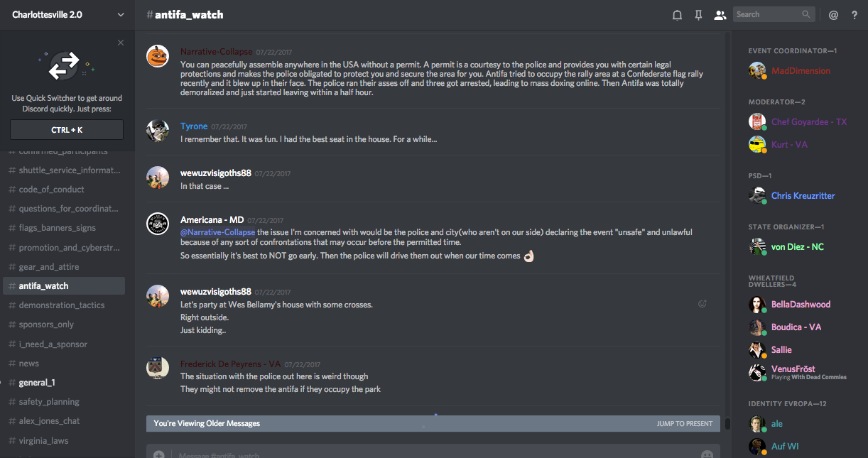Image resolution: width=868 pixels, height=458 pixels.
Task: Click Jump To Present
Action: tap(684, 424)
